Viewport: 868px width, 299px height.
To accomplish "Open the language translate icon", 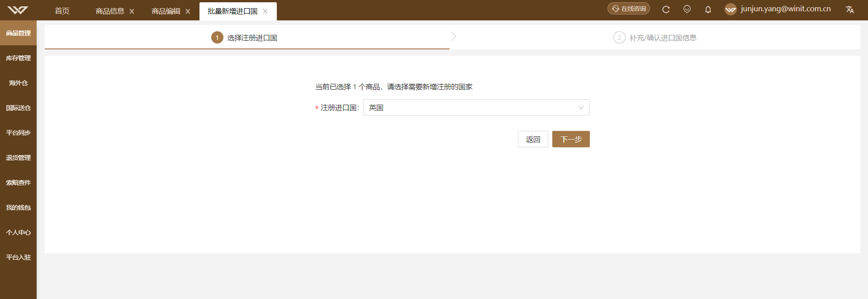I will tap(850, 10).
